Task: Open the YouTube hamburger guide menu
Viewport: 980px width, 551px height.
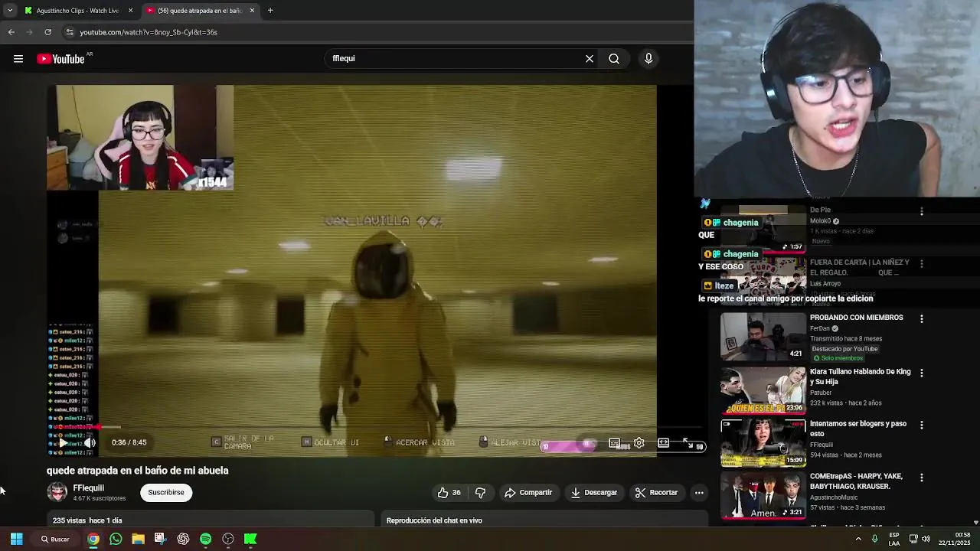Action: pos(18,59)
